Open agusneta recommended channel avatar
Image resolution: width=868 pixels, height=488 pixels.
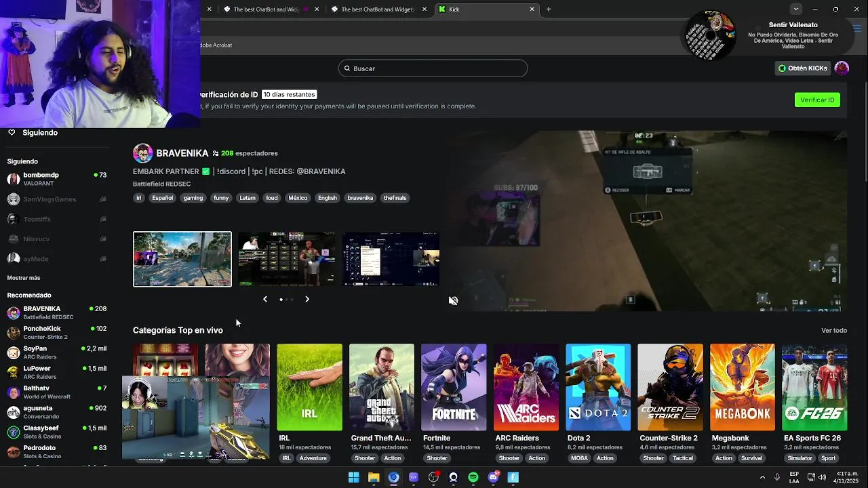[14, 412]
